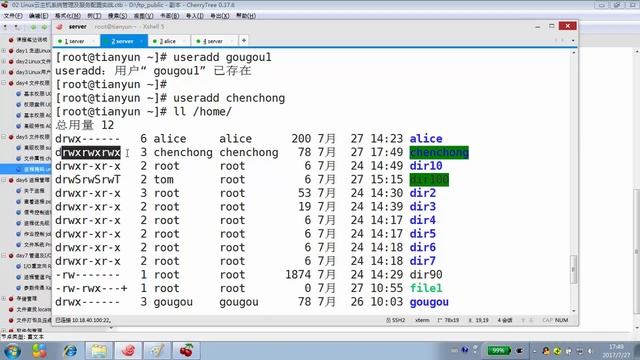Click the volume speaker tray icon
The width and height of the screenshot is (640, 360).
point(590,351)
